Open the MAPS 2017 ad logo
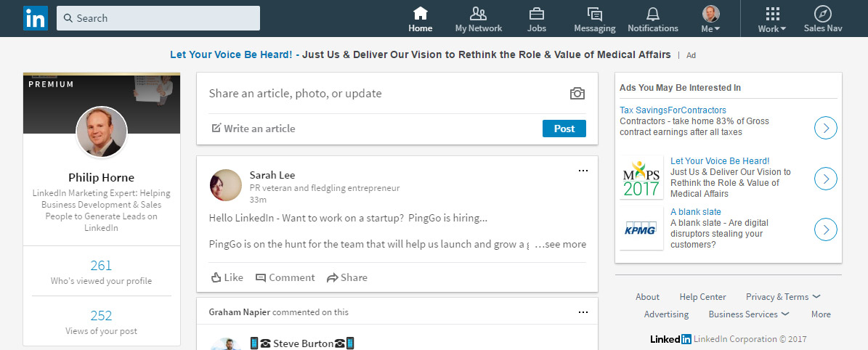Viewport: 868px width, 350px height. tap(641, 177)
